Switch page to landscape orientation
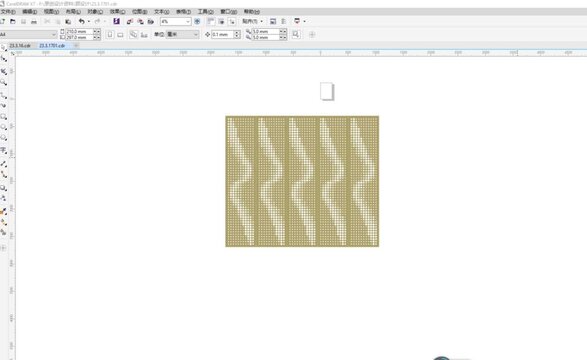 point(120,34)
